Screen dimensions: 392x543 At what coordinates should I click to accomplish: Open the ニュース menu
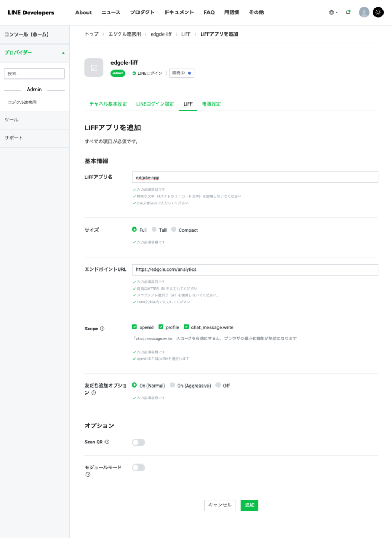tap(111, 13)
